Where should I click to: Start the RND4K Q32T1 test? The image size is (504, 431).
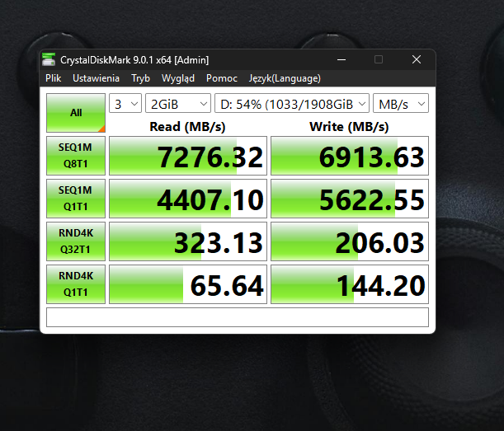coord(76,241)
